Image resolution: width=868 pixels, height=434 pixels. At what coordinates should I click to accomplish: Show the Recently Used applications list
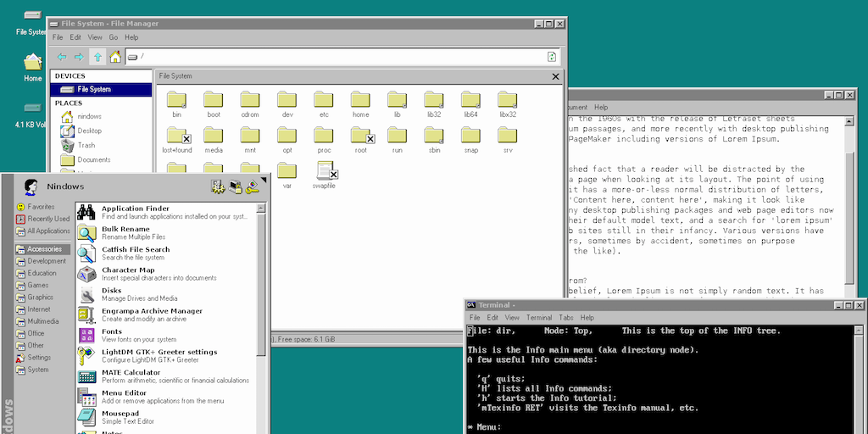(x=48, y=219)
